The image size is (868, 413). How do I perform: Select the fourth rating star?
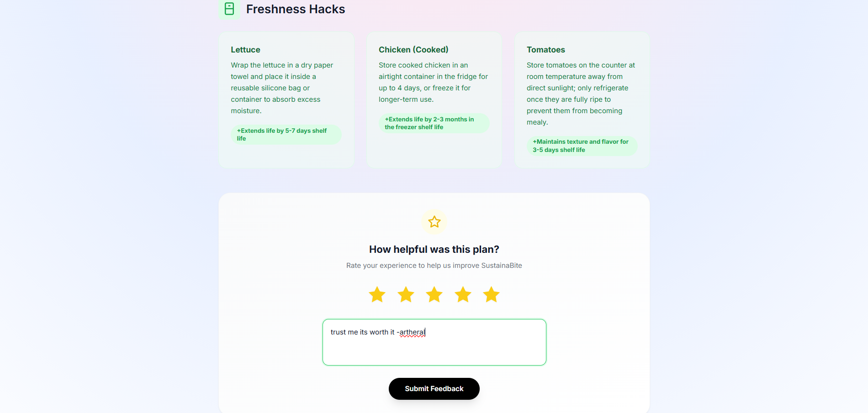pyautogui.click(x=463, y=294)
